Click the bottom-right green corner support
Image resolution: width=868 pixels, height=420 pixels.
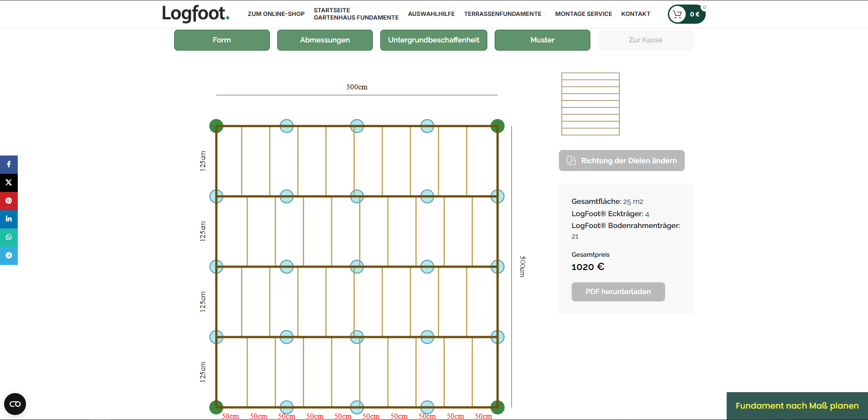pyautogui.click(x=497, y=407)
